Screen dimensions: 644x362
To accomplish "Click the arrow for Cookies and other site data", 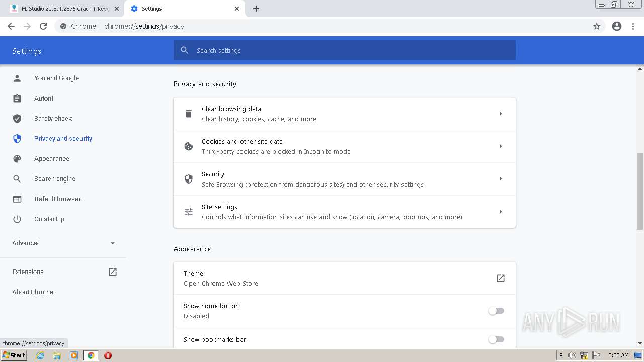I will pos(501,146).
